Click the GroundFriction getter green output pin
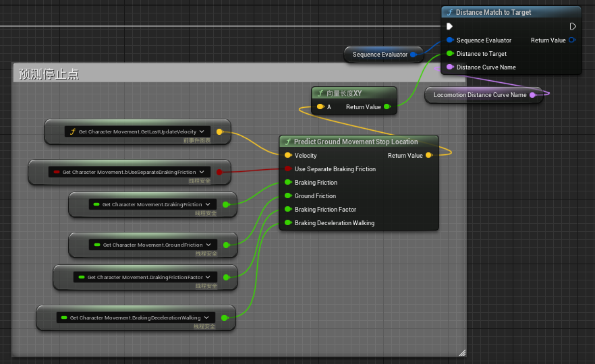Screen dimensions: 595x364 (226, 245)
